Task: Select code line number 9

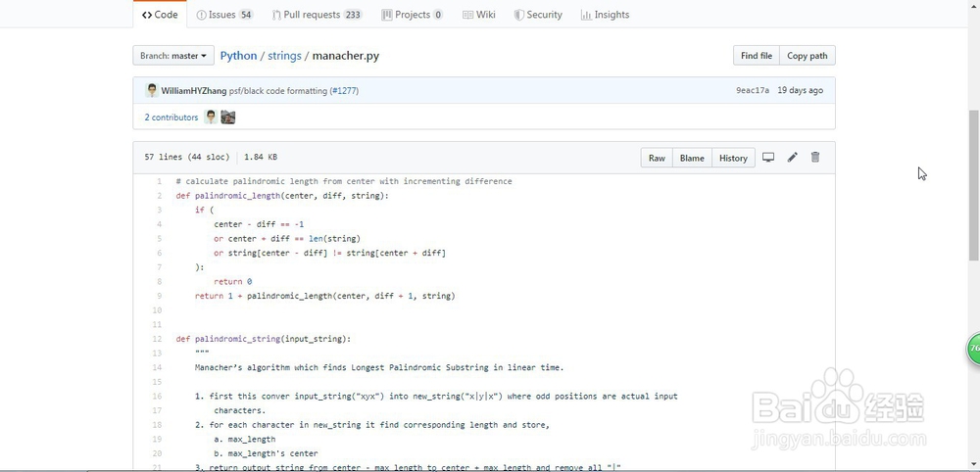Action: [x=160, y=296]
